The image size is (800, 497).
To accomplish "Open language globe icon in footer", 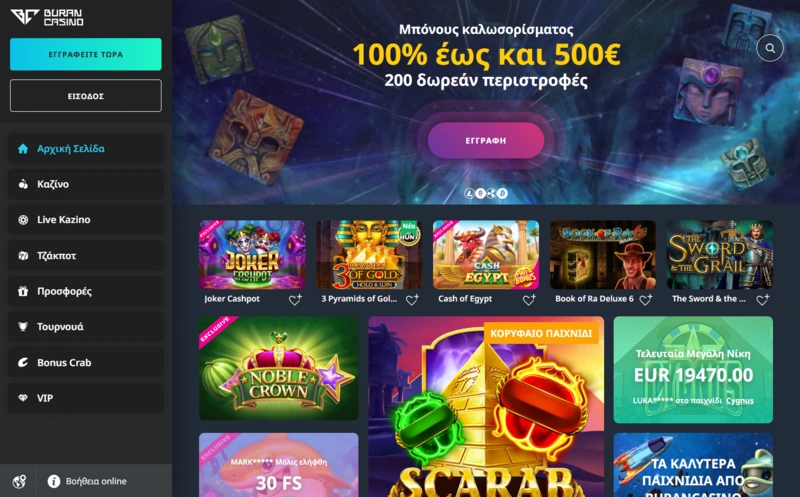I will click(x=19, y=481).
